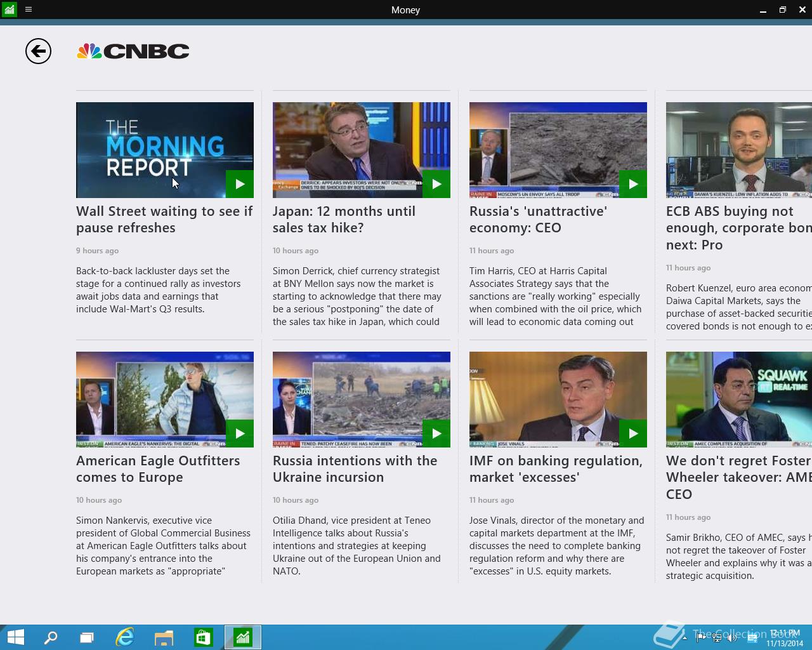Open taskbar Search magnifier
The image size is (812, 650).
click(51, 637)
